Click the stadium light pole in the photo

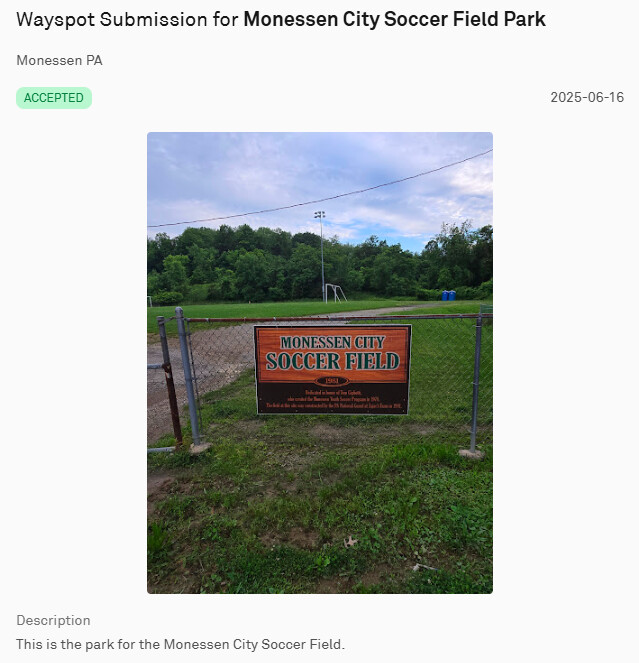coord(321,256)
